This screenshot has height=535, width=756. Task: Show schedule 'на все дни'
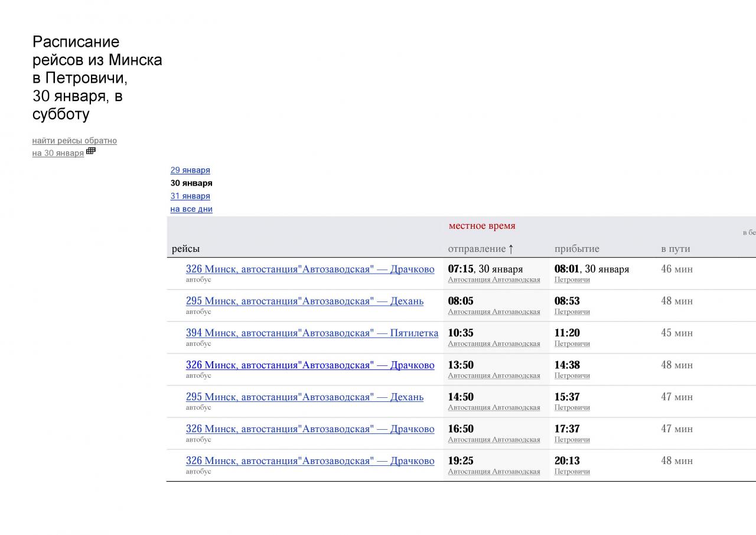click(x=191, y=209)
